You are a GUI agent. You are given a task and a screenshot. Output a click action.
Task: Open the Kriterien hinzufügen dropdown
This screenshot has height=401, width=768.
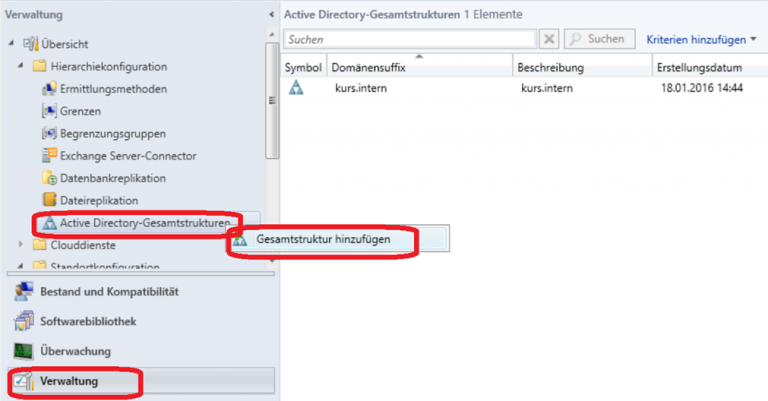click(701, 40)
